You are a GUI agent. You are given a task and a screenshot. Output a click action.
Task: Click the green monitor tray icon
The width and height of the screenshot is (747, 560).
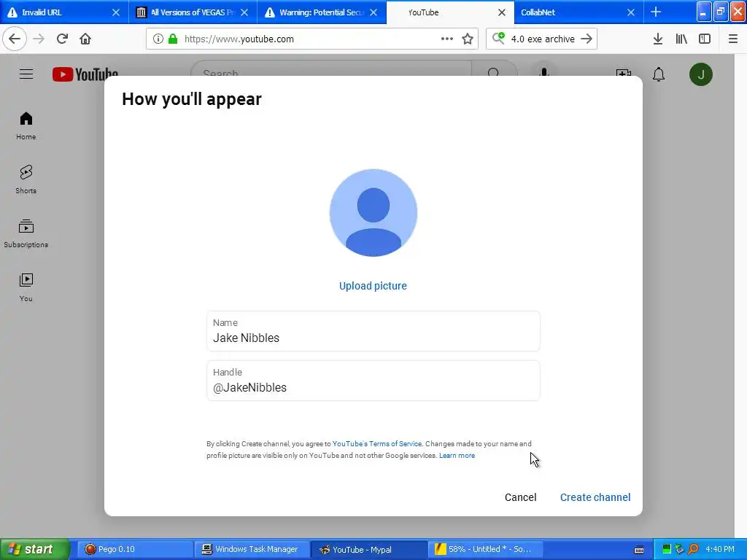pyautogui.click(x=667, y=549)
